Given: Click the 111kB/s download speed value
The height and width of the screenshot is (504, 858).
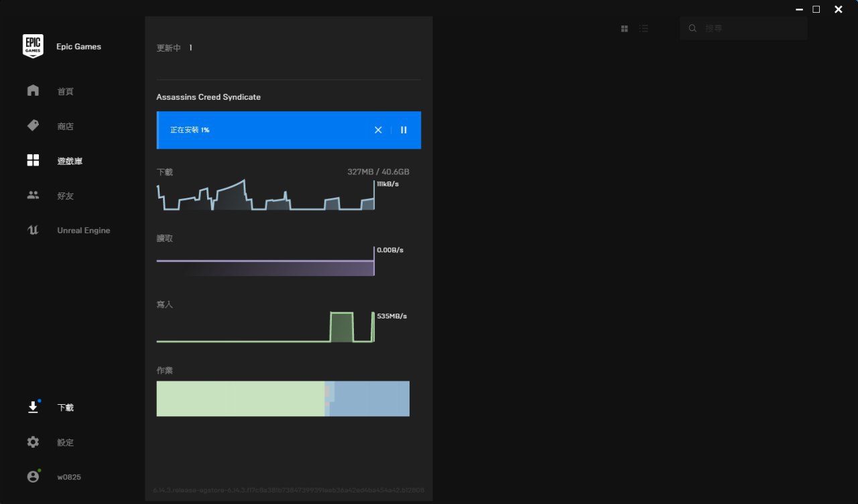Looking at the screenshot, I should pyautogui.click(x=388, y=184).
